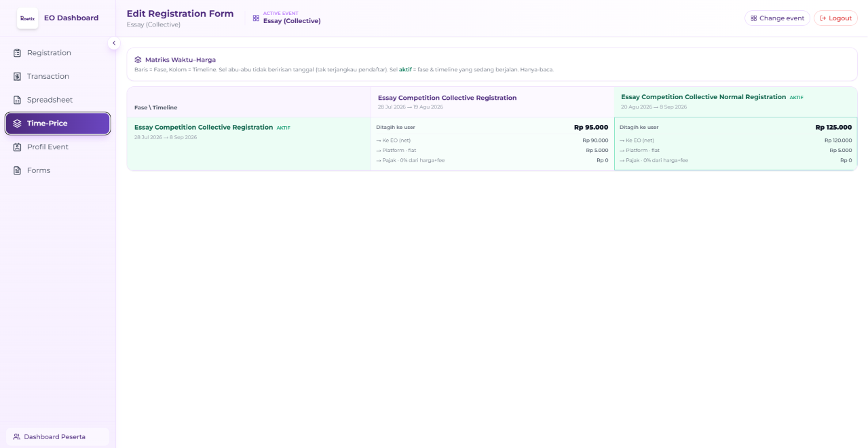Click the grid icon in Change event
868x448 pixels.
click(754, 18)
